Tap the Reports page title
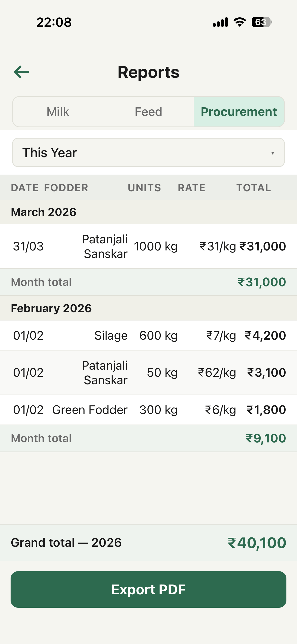Screen dimensions: 297x644 click(x=148, y=72)
